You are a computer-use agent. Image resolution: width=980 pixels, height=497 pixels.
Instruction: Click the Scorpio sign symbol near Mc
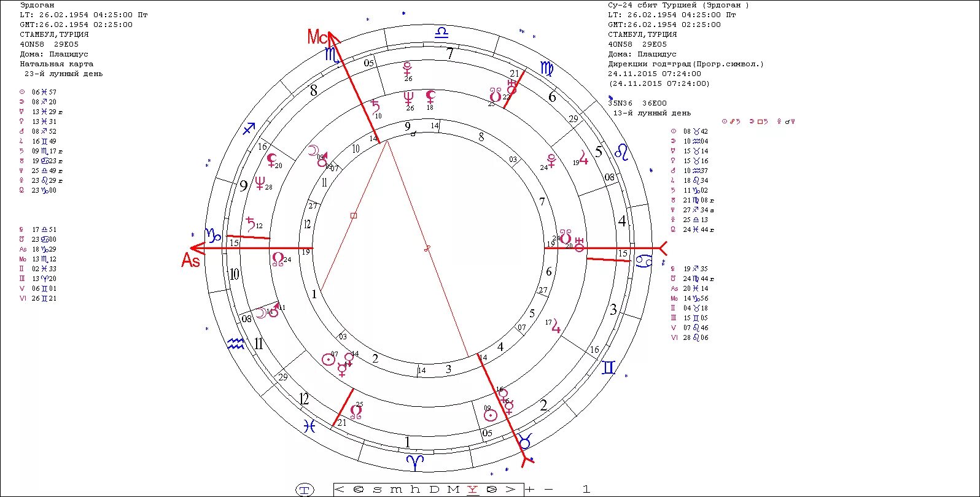[x=332, y=55]
